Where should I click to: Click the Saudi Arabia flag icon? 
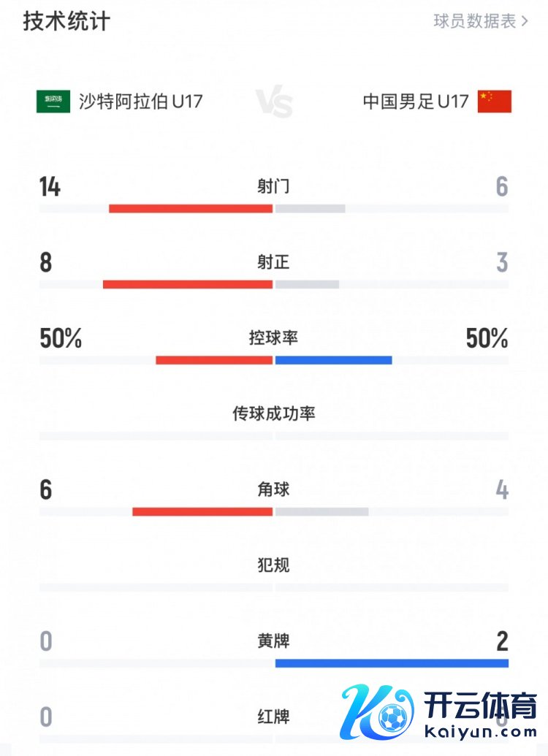click(x=53, y=102)
